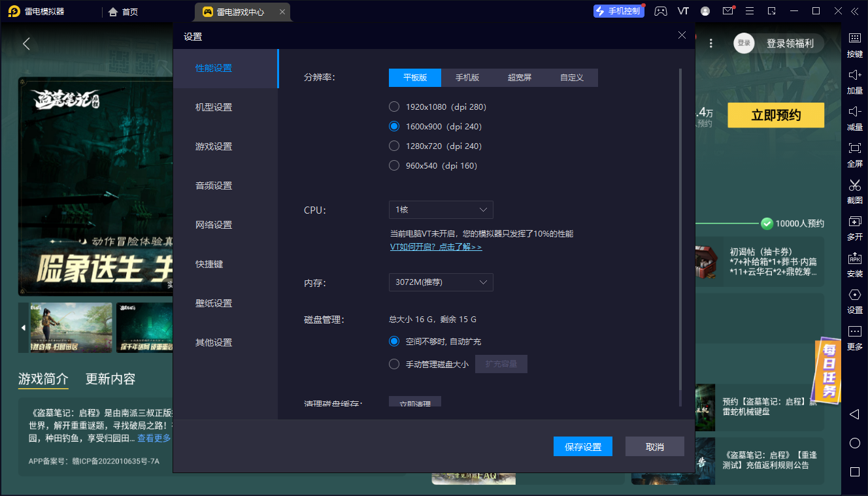The width and height of the screenshot is (868, 496).
Task: Open 快捷键 settings category
Action: (225, 264)
